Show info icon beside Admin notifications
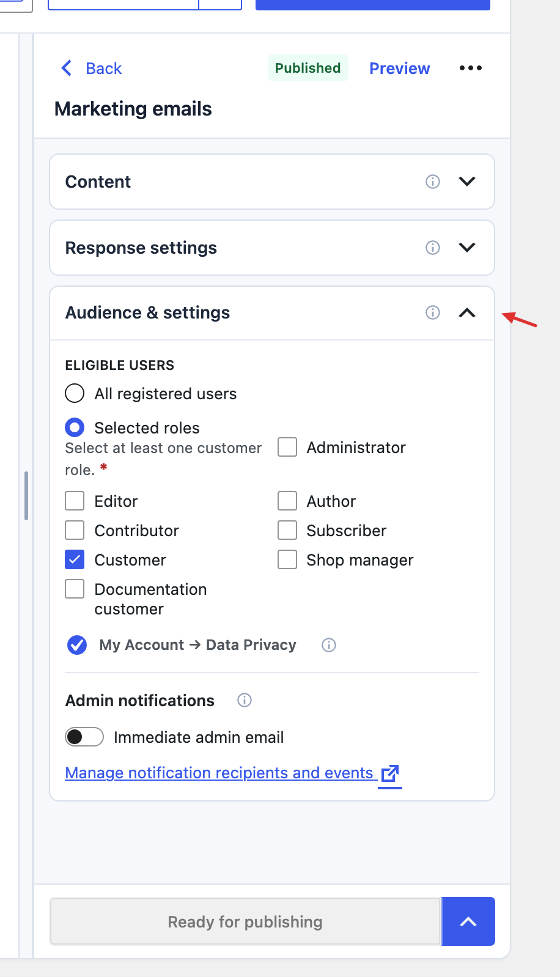 pos(245,700)
